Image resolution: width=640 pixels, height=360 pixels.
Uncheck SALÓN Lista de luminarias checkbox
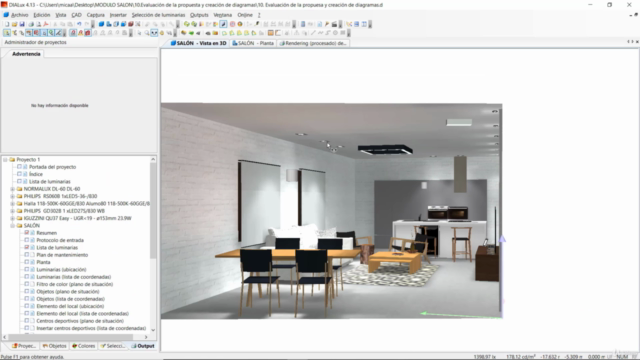pyautogui.click(x=27, y=247)
